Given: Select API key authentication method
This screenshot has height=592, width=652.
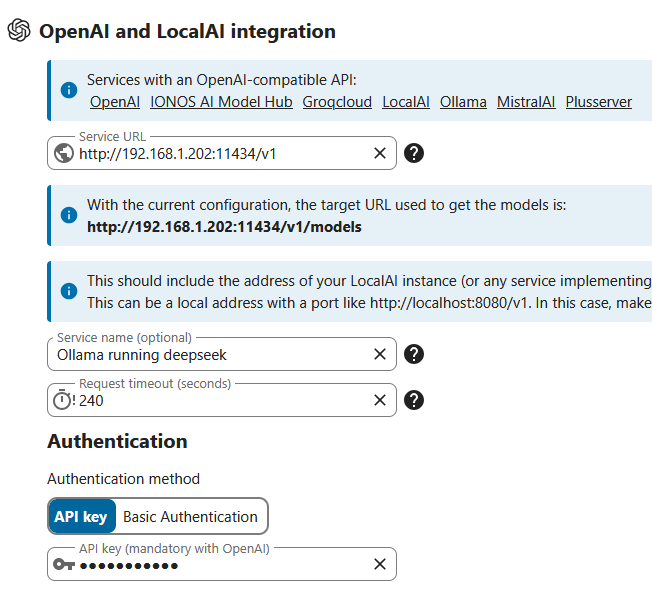Looking at the screenshot, I should tap(81, 517).
